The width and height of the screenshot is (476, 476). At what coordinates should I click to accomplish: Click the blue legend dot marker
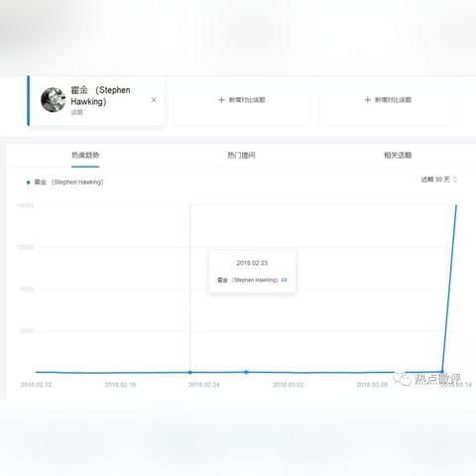[28, 182]
